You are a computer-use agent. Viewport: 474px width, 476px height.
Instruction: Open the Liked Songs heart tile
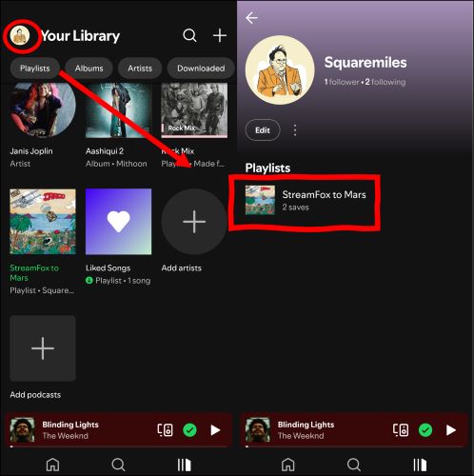[119, 222]
